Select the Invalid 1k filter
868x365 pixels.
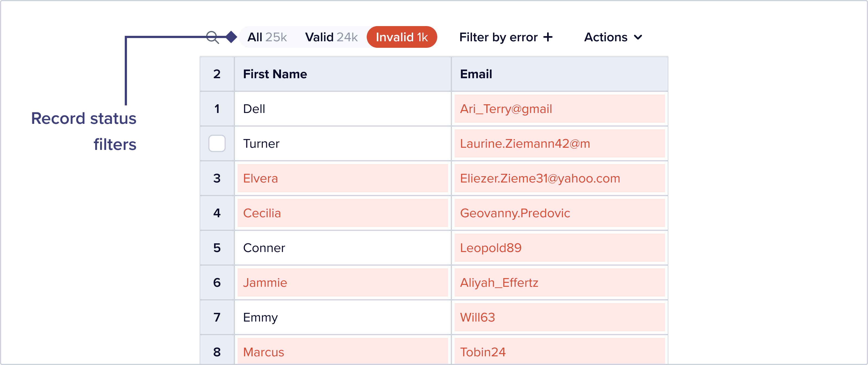pos(402,37)
